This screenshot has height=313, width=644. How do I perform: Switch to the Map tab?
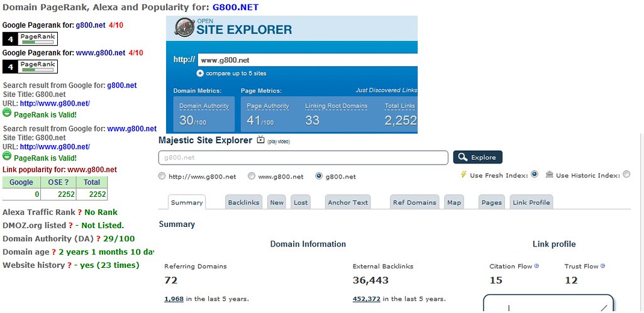[454, 202]
